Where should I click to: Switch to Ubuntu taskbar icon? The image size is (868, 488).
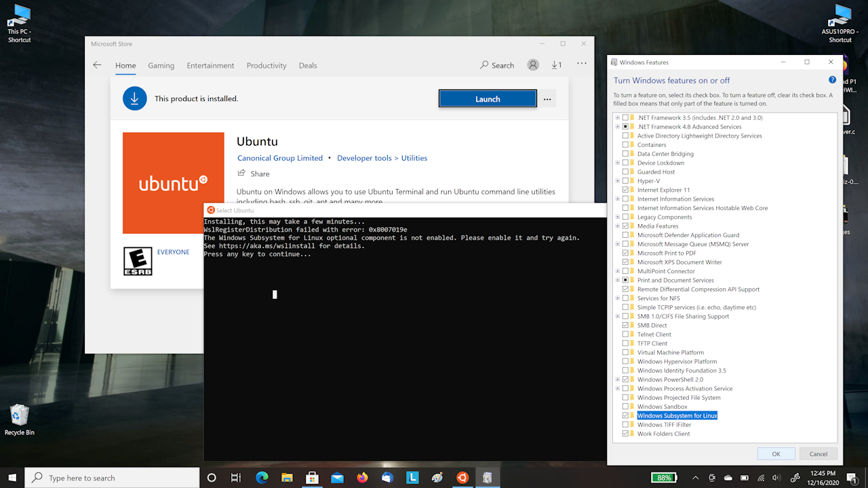click(462, 478)
